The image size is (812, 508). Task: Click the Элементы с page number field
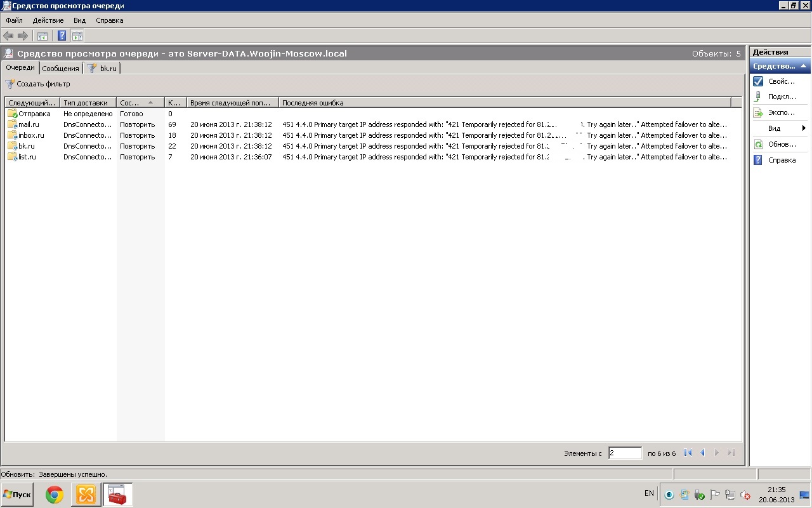pyautogui.click(x=625, y=453)
